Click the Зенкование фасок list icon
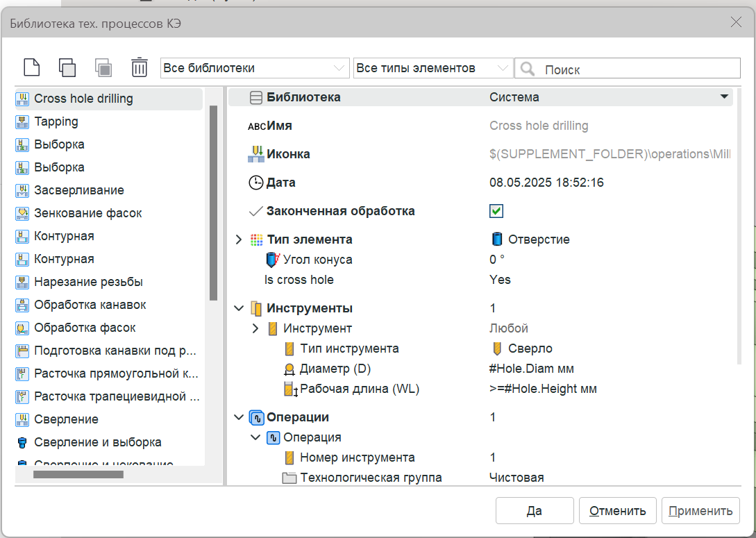 pyautogui.click(x=22, y=213)
